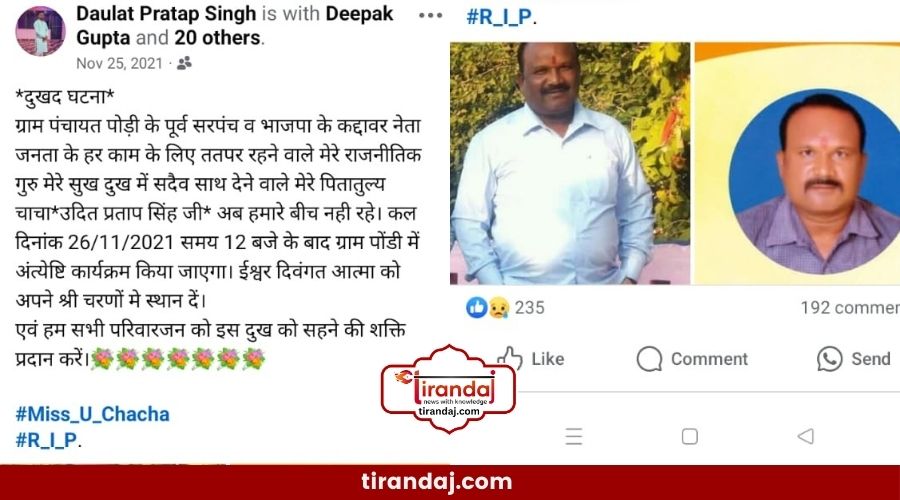The image size is (900, 500).
Task: Open photo of man in white shirt
Action: click(x=570, y=163)
